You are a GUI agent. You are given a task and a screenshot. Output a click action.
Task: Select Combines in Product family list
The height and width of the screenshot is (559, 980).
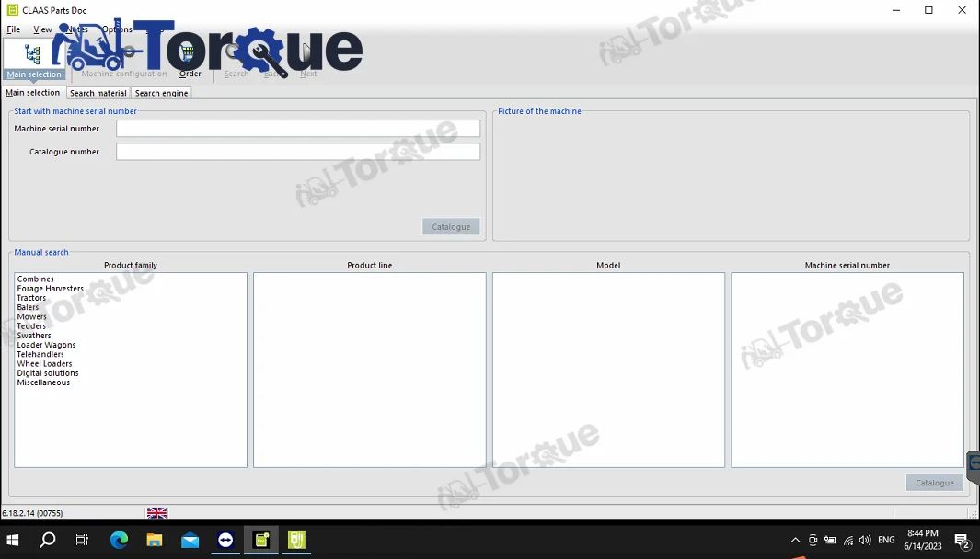tap(36, 279)
